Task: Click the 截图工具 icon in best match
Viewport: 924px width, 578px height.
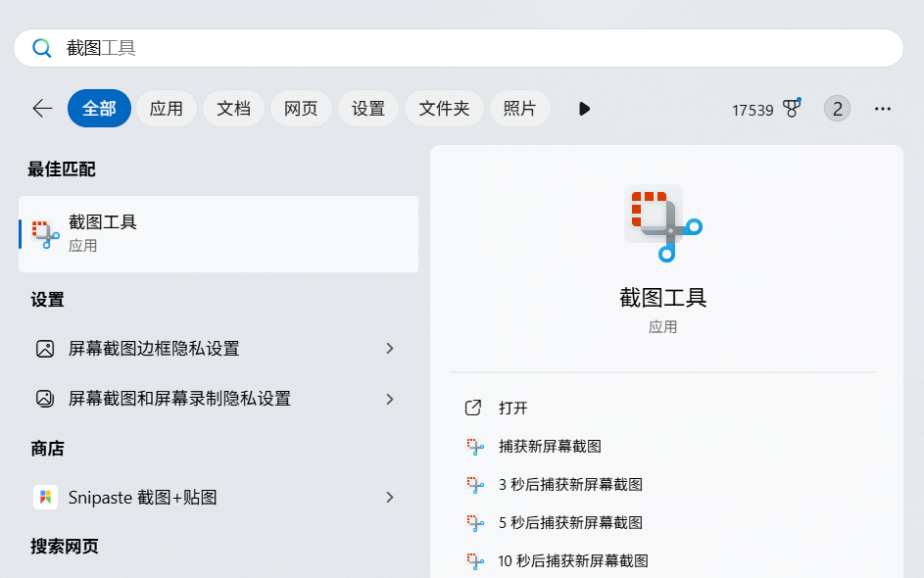Action: [45, 234]
